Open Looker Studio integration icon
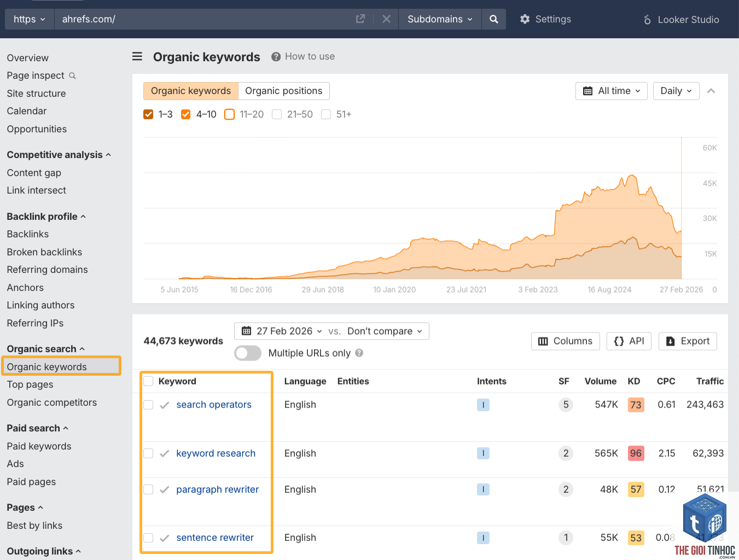 647,20
